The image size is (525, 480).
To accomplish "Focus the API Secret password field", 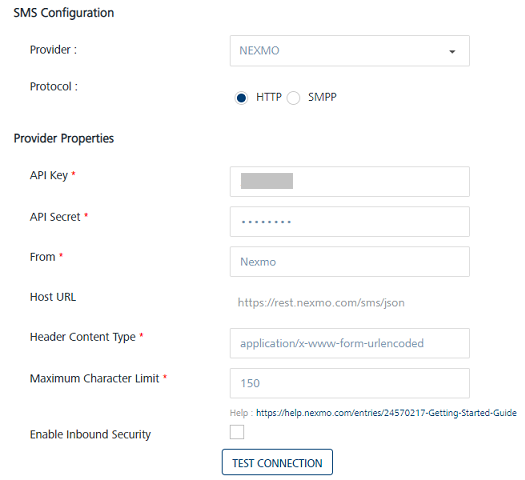I will point(350,222).
